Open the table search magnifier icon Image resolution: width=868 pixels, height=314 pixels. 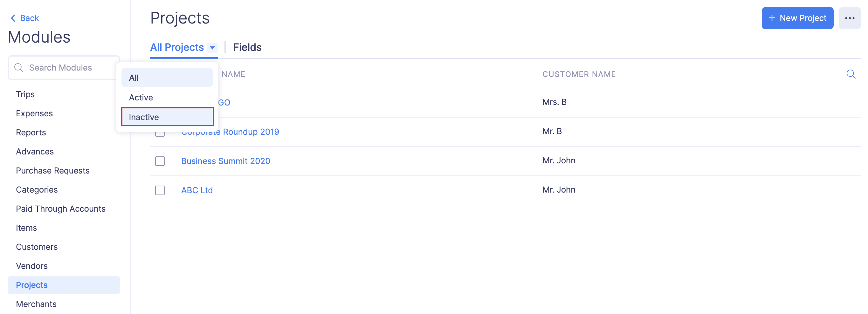(x=851, y=74)
